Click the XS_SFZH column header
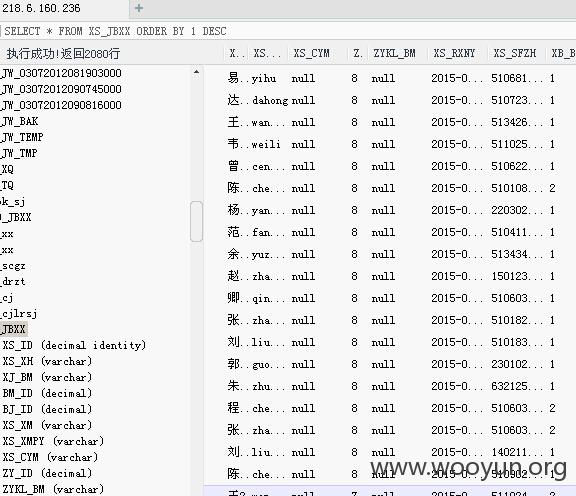The width and height of the screenshot is (576, 496). [x=514, y=54]
